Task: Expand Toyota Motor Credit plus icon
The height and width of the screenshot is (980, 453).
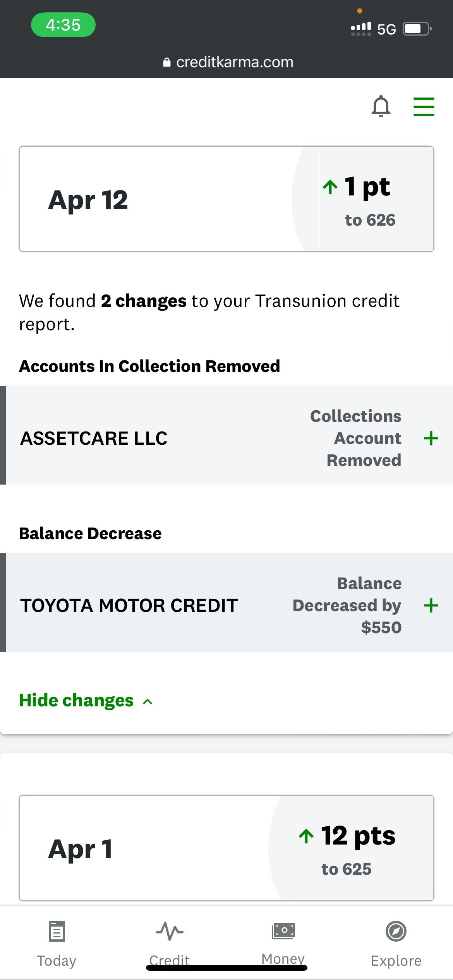Action: tap(431, 605)
